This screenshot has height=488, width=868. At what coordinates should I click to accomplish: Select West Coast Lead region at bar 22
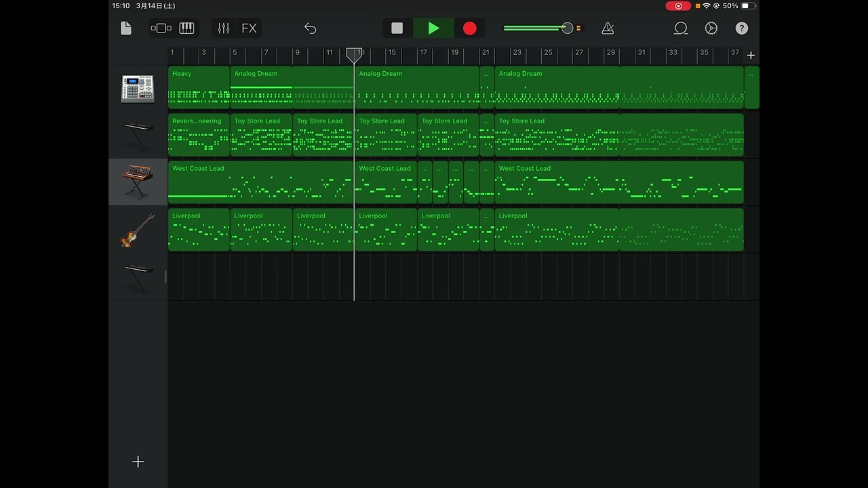pyautogui.click(x=619, y=182)
